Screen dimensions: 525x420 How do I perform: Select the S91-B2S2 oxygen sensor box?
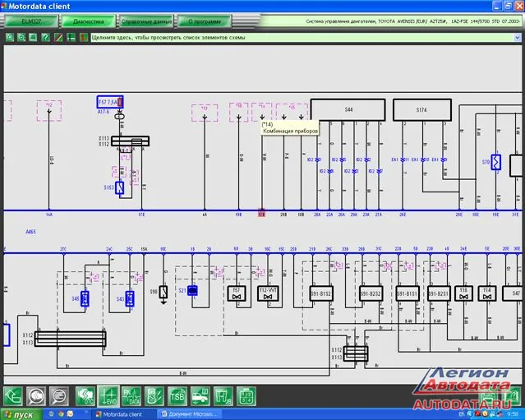click(371, 293)
